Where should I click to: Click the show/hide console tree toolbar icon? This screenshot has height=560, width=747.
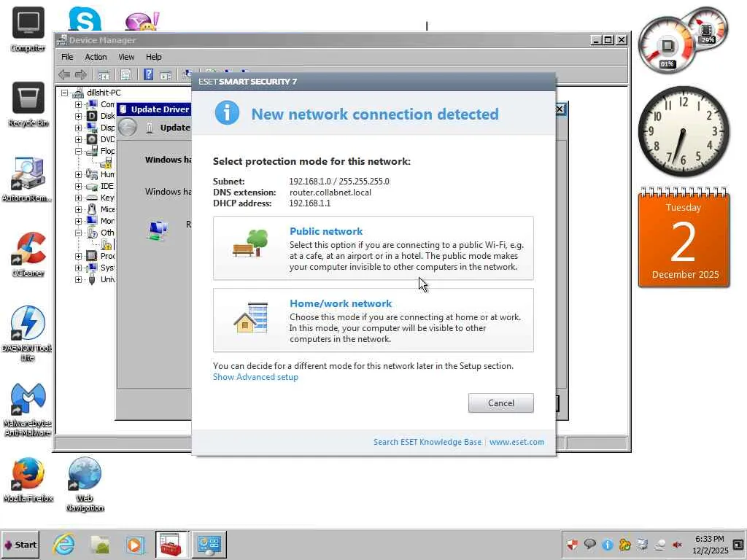tap(104, 75)
